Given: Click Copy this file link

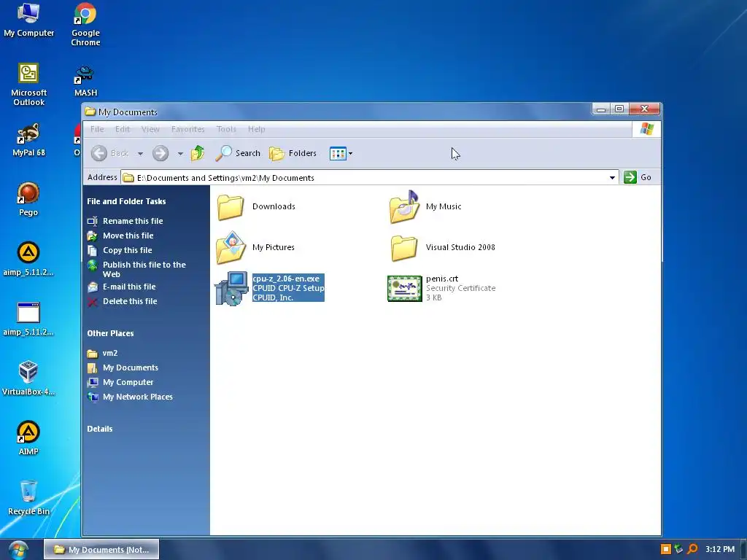Looking at the screenshot, I should (120, 251).
